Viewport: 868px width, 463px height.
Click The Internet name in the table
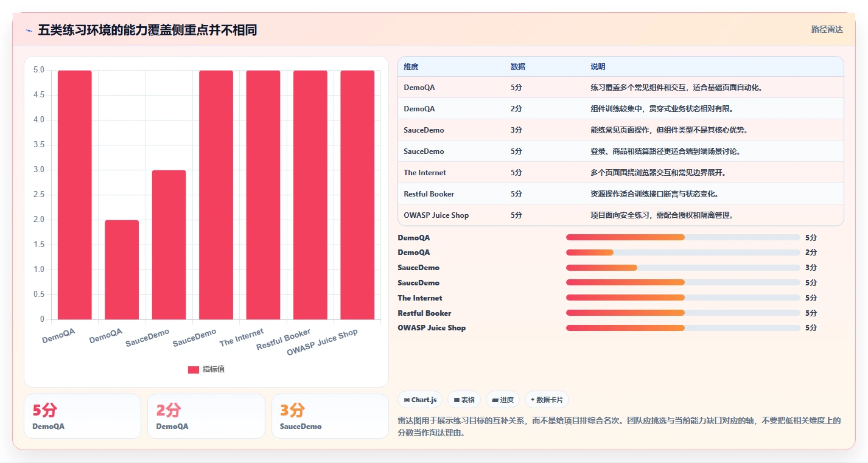(425, 173)
